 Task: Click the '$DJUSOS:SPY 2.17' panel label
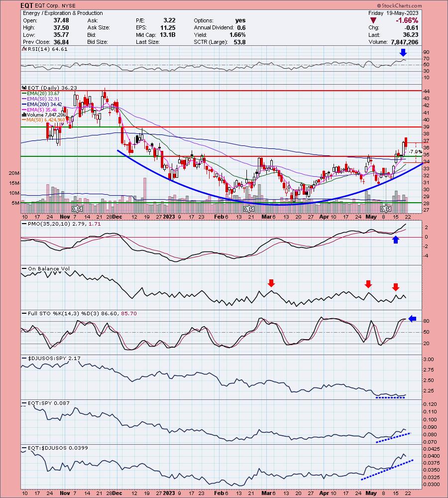click(51, 358)
